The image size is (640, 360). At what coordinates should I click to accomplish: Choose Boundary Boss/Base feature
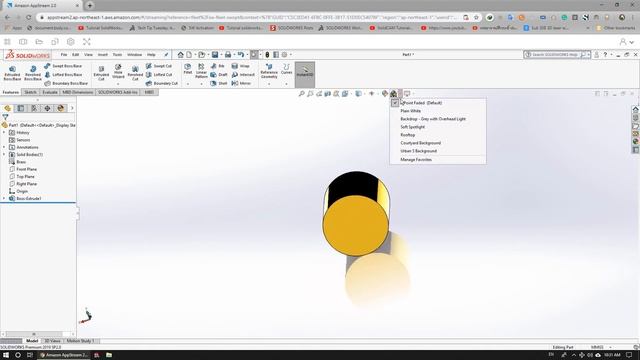coord(66,83)
